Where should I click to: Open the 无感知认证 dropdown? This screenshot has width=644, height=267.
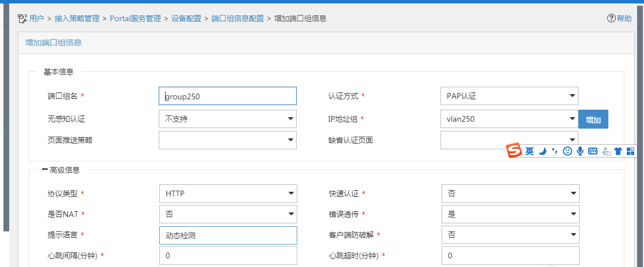[227, 119]
